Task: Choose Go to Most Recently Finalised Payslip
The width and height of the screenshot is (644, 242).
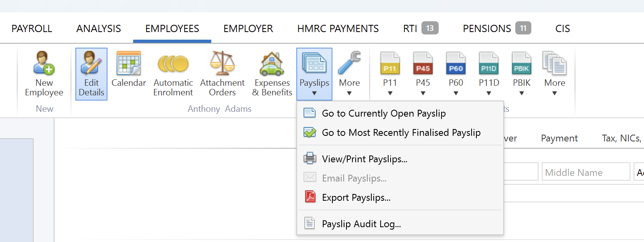Action: pyautogui.click(x=400, y=133)
